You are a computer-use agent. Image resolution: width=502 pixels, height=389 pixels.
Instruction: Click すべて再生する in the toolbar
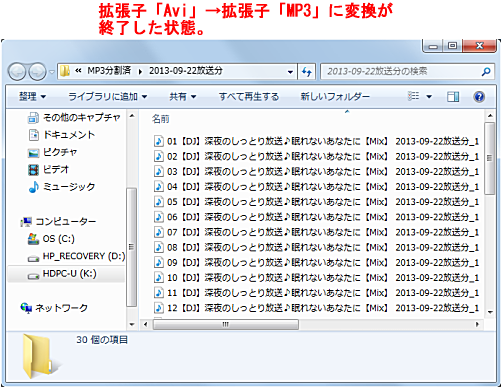click(x=249, y=97)
